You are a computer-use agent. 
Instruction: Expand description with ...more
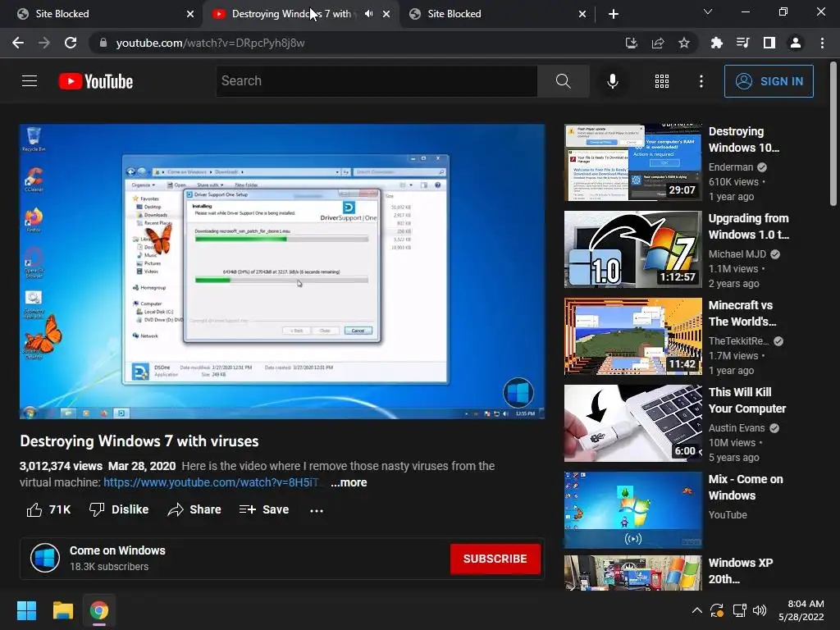point(349,482)
